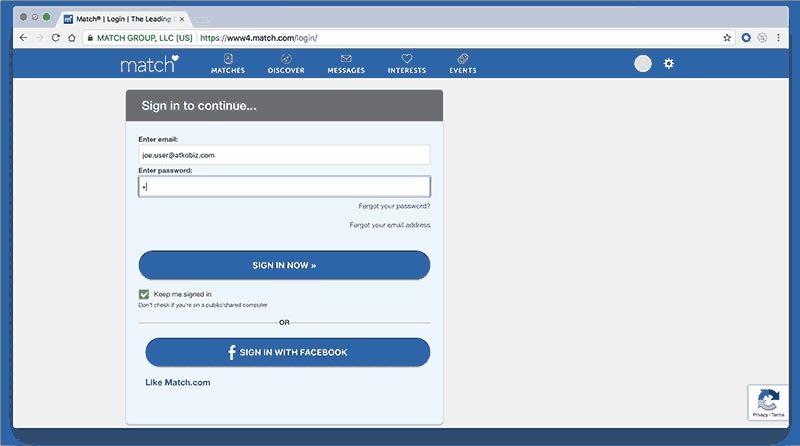This screenshot has width=800, height=446.
Task: Open the Interests page
Action: coord(407,64)
